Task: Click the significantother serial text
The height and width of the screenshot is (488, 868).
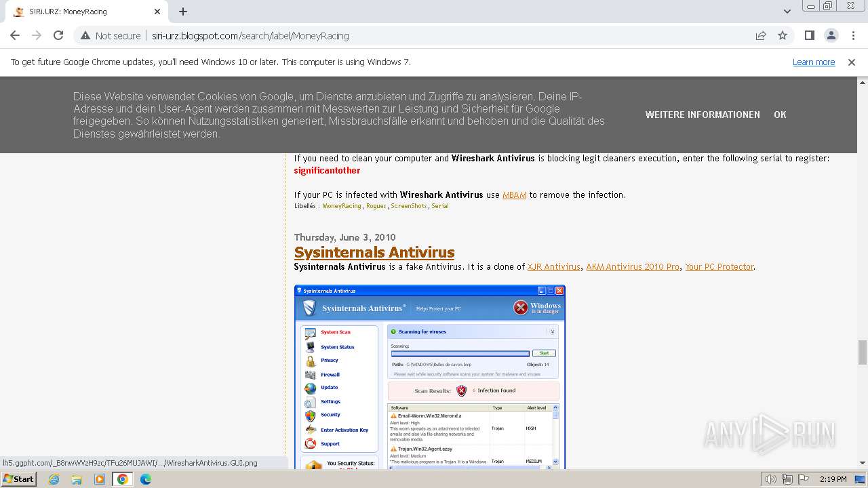Action: pos(327,170)
